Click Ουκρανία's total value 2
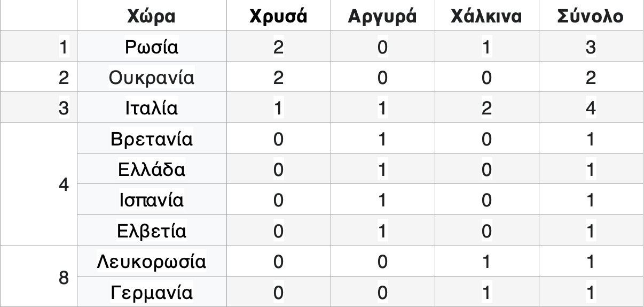This screenshot has width=644, height=307. (590, 78)
